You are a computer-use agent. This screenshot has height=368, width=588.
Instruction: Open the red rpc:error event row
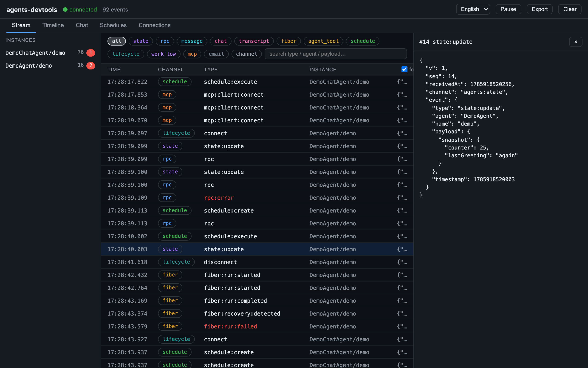click(x=257, y=198)
